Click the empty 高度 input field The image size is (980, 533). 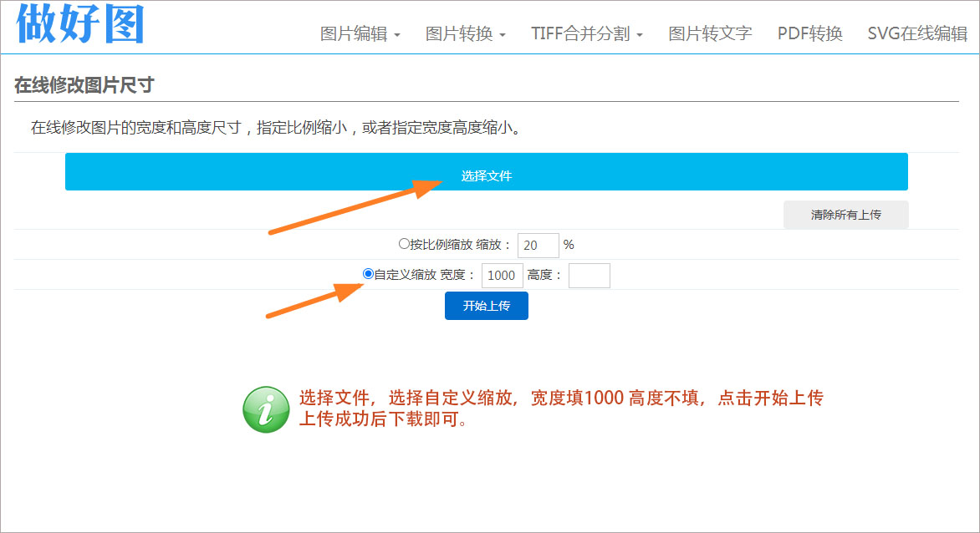[589, 276]
